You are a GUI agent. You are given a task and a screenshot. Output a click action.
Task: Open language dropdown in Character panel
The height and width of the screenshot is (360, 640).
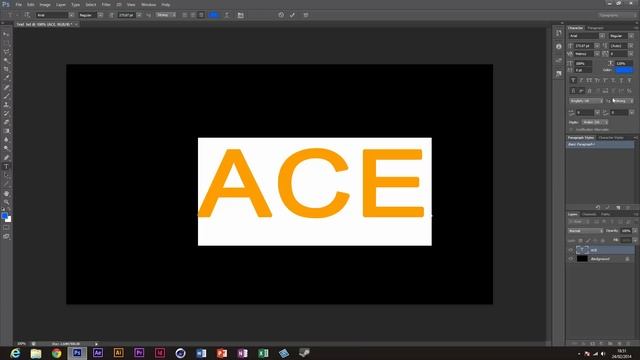pyautogui.click(x=586, y=101)
